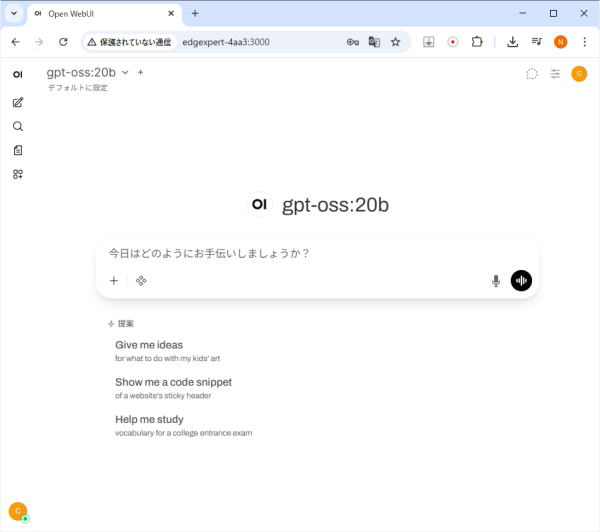Add another model with the plus beside model name
Viewport: 600px width, 532px height.
(141, 72)
